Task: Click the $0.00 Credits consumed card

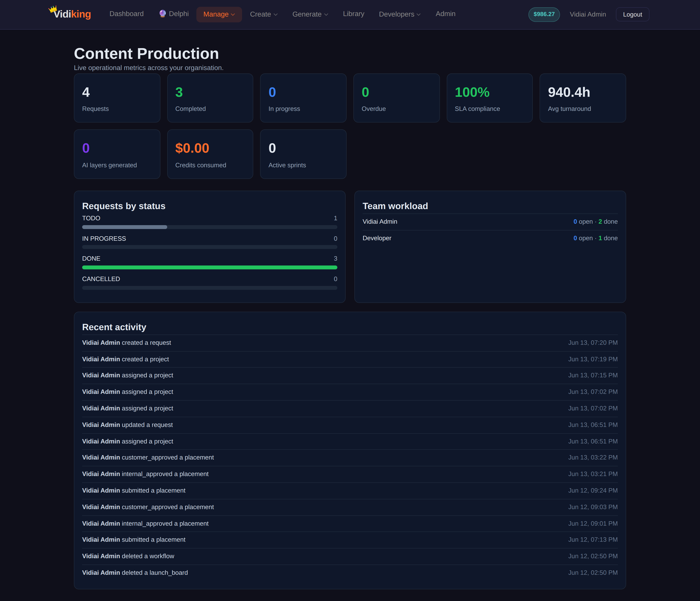Action: (210, 154)
